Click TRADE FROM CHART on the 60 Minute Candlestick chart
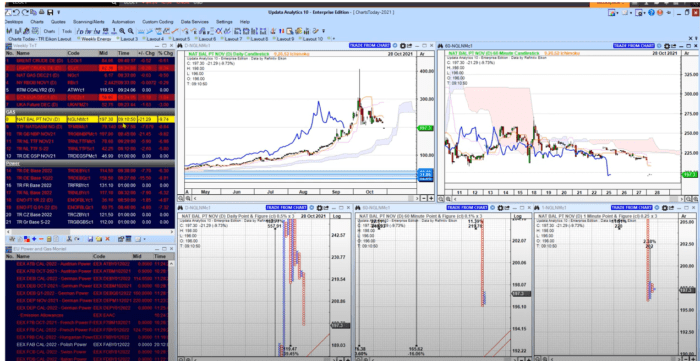 (x=634, y=46)
